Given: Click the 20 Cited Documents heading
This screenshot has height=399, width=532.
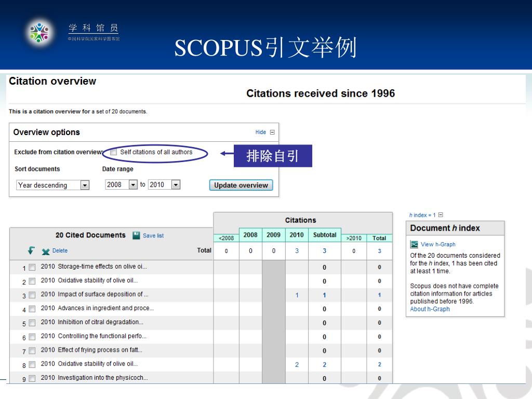Looking at the screenshot, I should pos(90,235).
